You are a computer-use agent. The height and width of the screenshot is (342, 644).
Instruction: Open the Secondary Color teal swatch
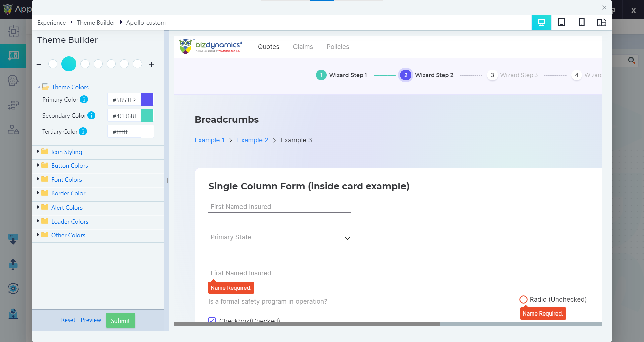pyautogui.click(x=147, y=116)
